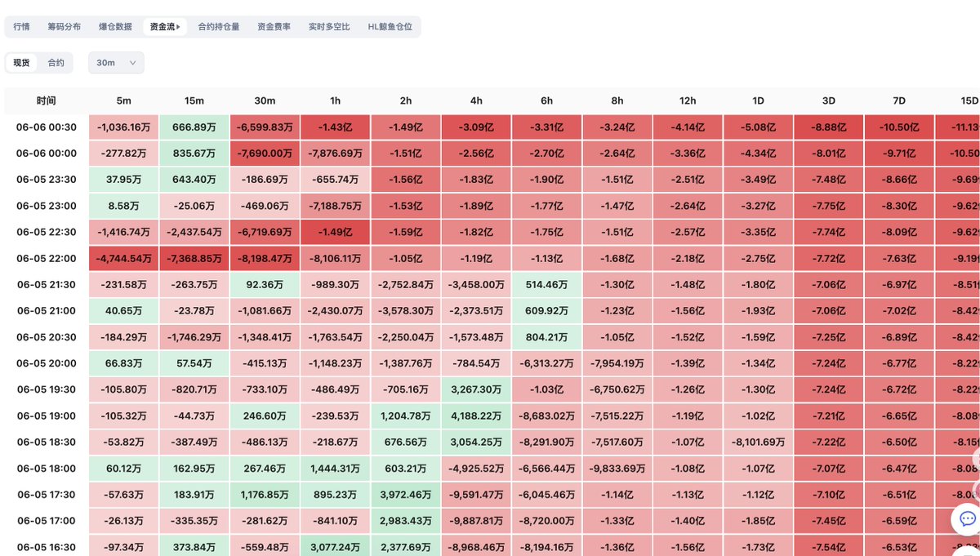
Task: Click the 609.92万 cell
Action: click(546, 311)
